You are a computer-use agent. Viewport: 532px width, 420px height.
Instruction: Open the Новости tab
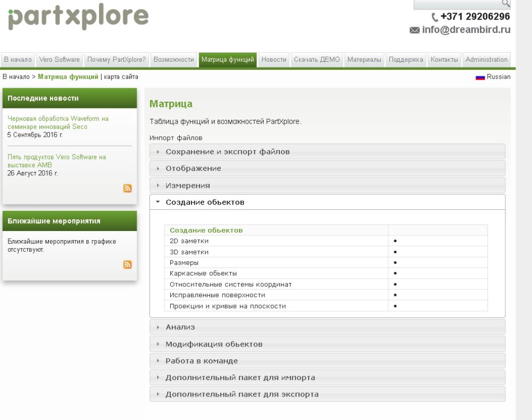[x=274, y=60]
